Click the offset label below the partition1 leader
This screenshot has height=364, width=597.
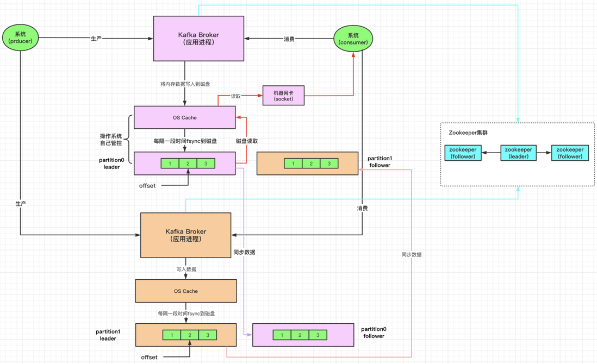tap(149, 357)
